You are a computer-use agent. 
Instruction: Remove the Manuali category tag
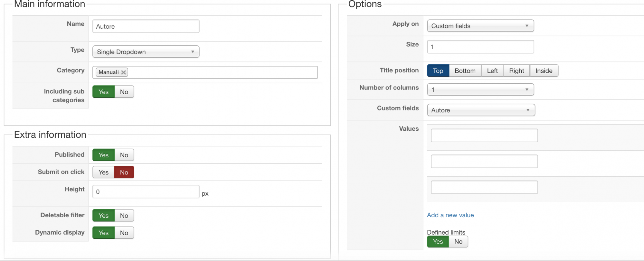click(123, 72)
